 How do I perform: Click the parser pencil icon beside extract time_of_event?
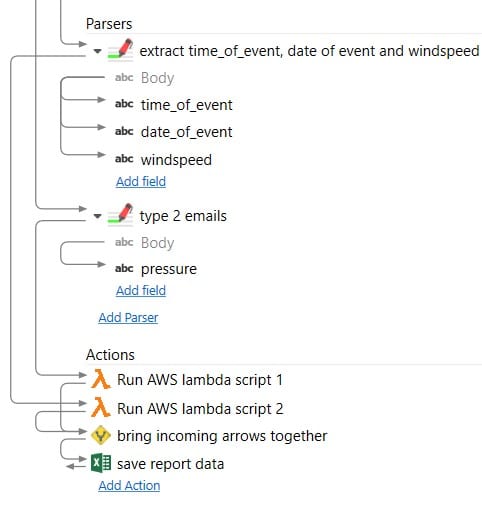(120, 50)
